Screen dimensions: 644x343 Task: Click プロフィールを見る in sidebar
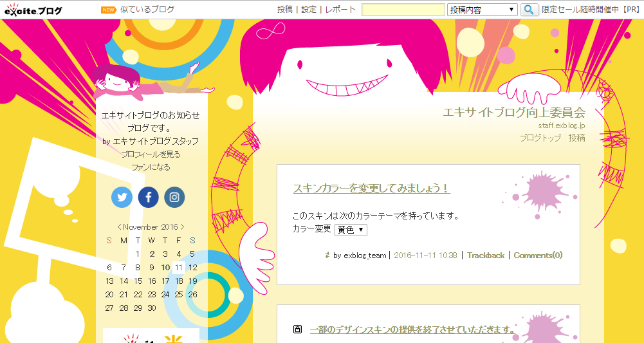pos(151,154)
